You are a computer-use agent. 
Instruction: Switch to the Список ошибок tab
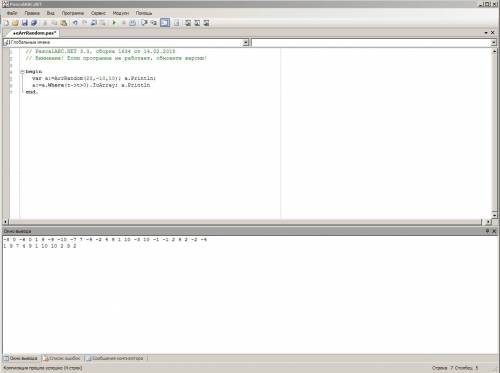tap(62, 358)
